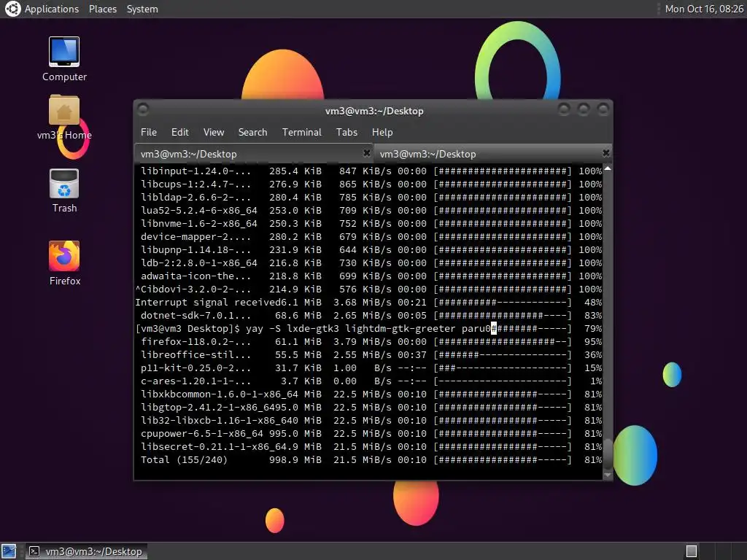Close the first terminal tab
Viewport: 747px width, 560px height.
pos(367,153)
